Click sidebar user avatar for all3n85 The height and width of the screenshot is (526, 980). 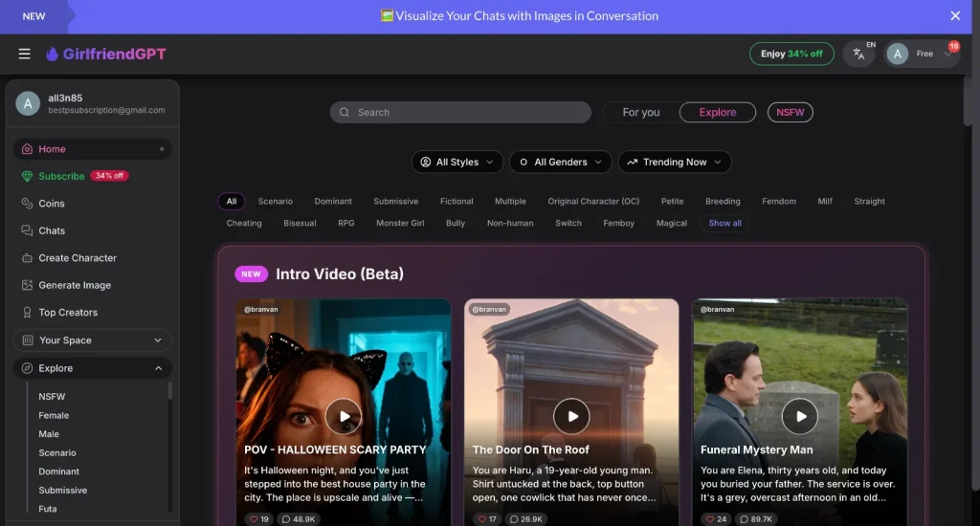(x=28, y=103)
